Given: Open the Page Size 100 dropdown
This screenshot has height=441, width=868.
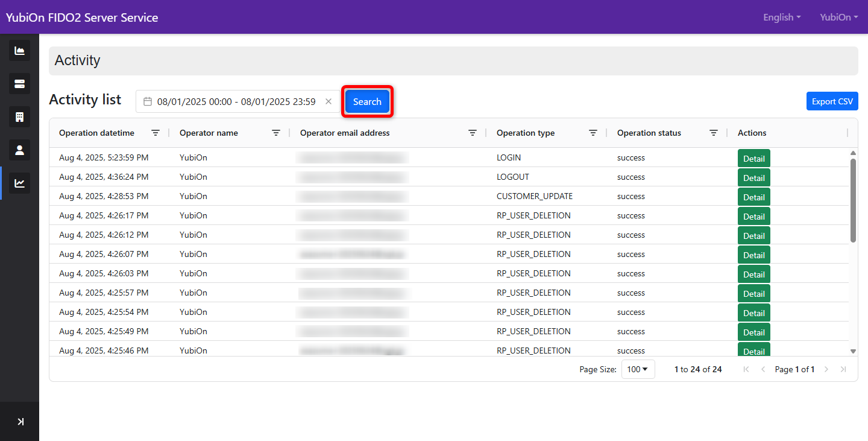Looking at the screenshot, I should pos(638,369).
